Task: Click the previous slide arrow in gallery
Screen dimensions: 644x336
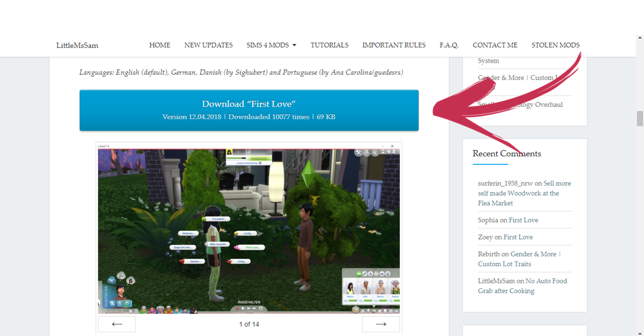Action: click(x=117, y=324)
